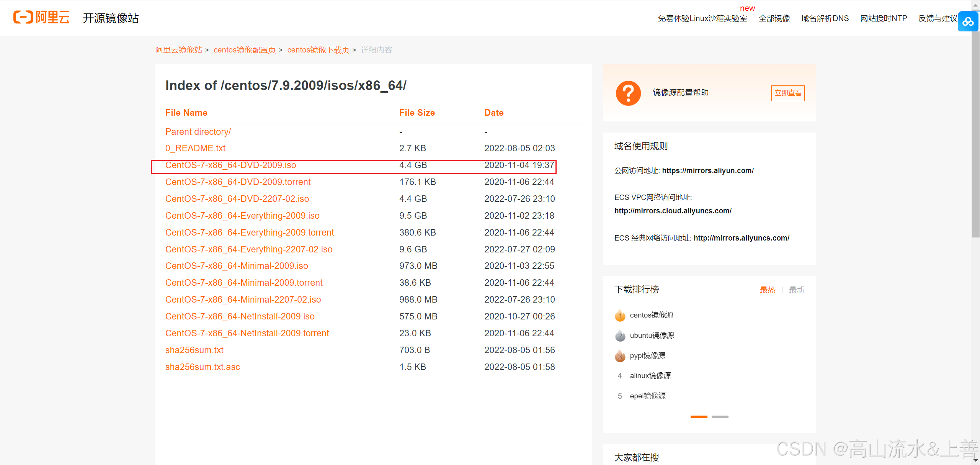
Task: Select the gray carousel indicator bar
Action: (720, 417)
